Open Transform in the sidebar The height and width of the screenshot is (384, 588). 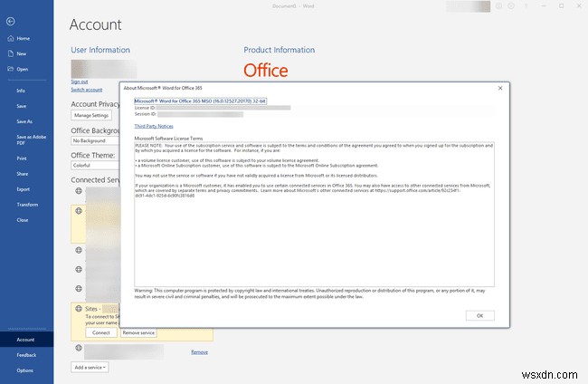click(x=26, y=205)
